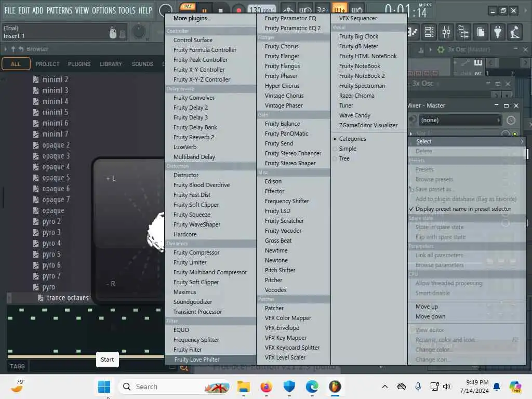Show hidden system tray icons chevron
The image size is (532, 399).
click(x=385, y=387)
